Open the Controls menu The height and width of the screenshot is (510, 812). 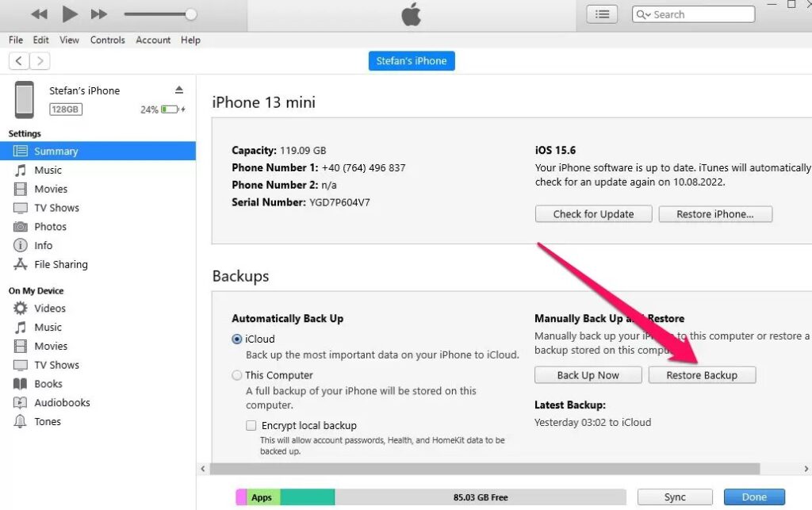107,40
